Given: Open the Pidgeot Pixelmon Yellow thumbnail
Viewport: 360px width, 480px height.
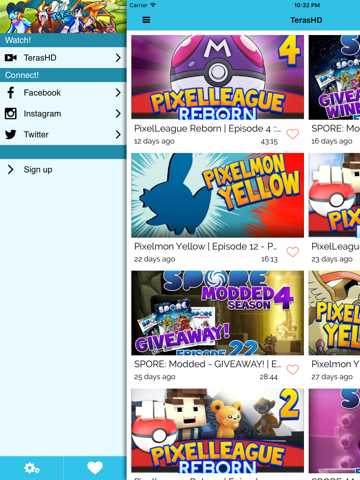Looking at the screenshot, I should (x=334, y=313).
